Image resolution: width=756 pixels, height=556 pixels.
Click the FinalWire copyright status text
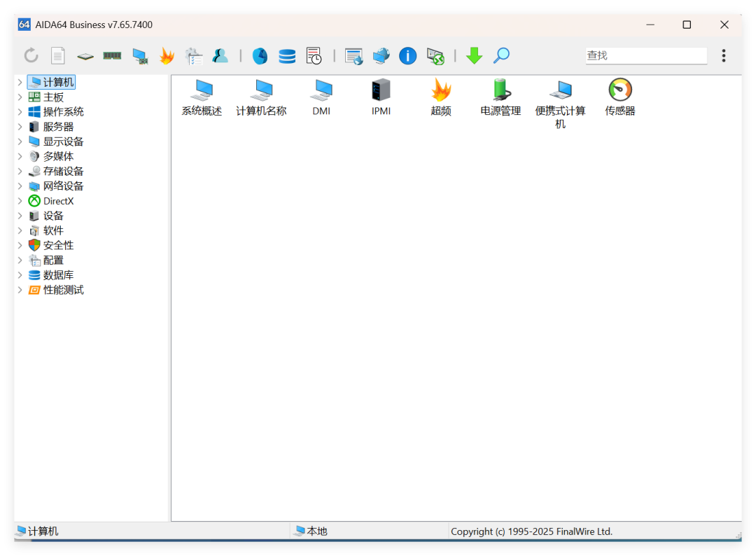point(531,531)
